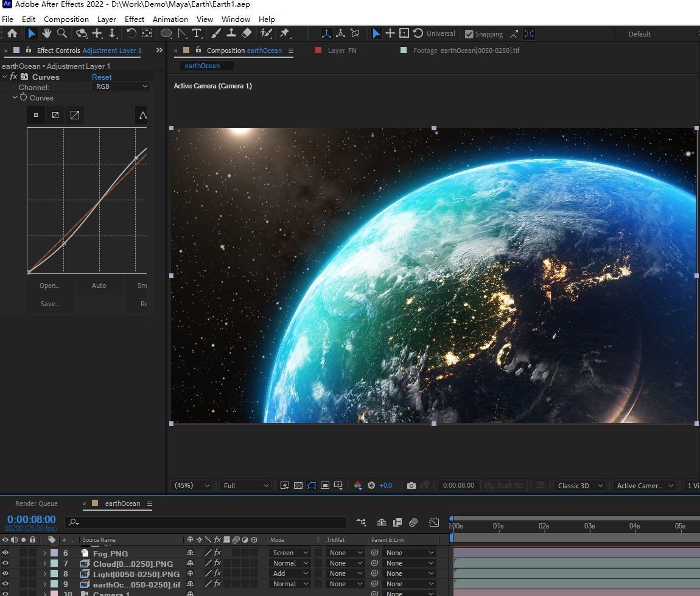
Task: Select the Eraser tool
Action: tap(247, 33)
